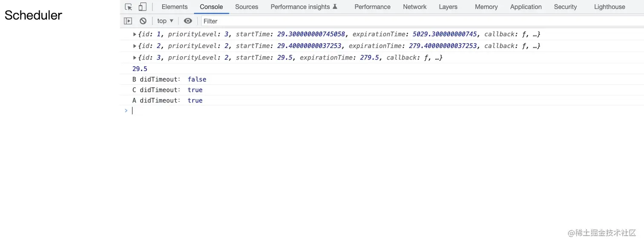Open the Network panel
Image resolution: width=644 pixels, height=245 pixels.
414,6
